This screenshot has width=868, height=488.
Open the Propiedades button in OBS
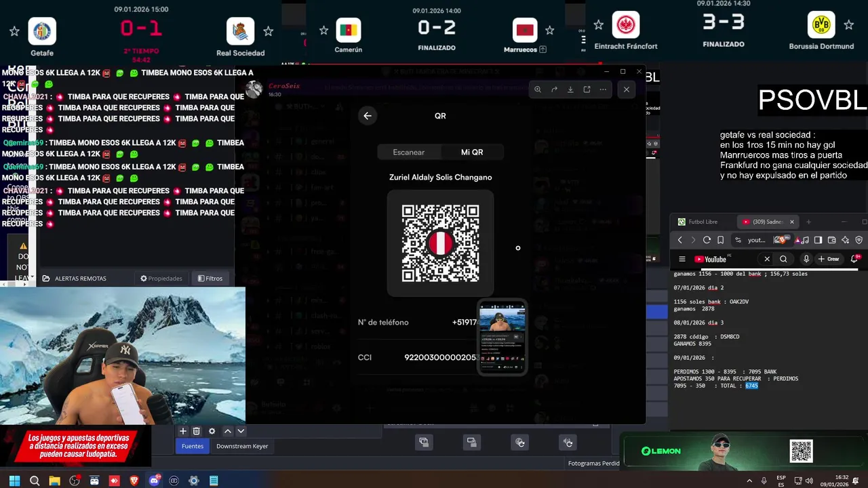pos(161,279)
